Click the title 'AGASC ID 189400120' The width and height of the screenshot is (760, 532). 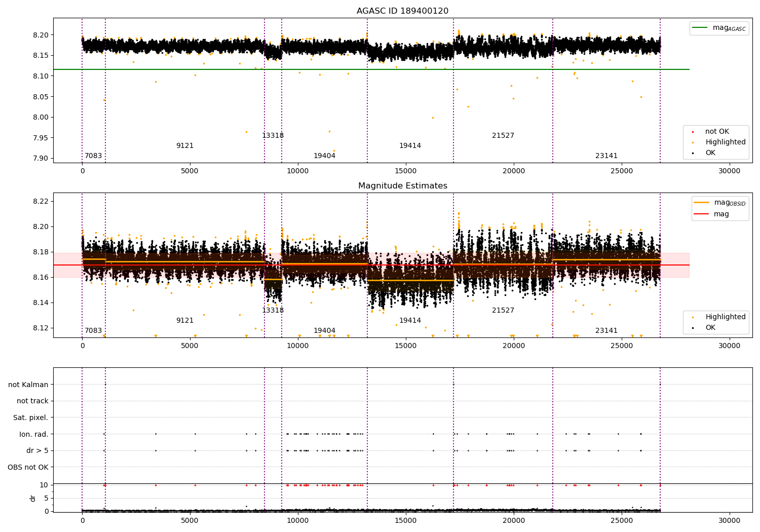[x=402, y=11]
